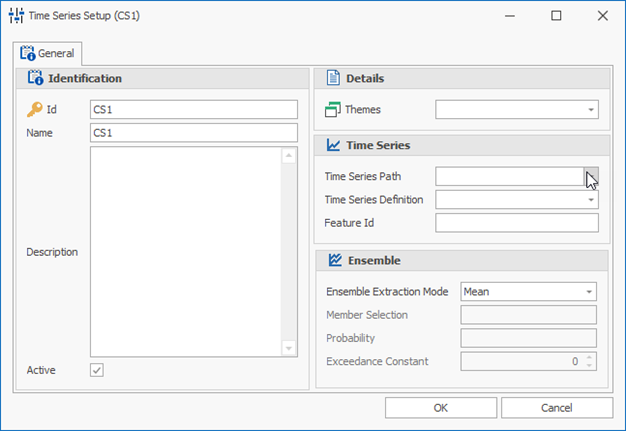Confirm the dialog with OK
This screenshot has height=431, width=626.
click(441, 408)
